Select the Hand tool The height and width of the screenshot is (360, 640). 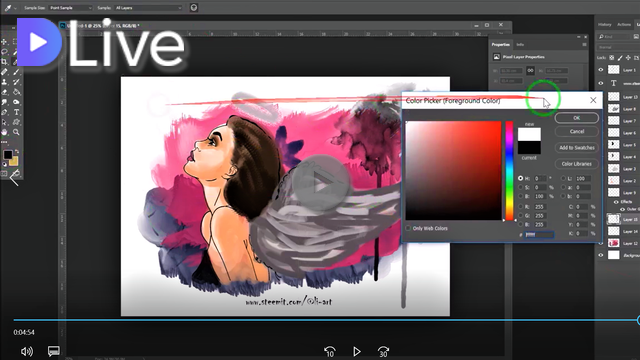(x=4, y=132)
